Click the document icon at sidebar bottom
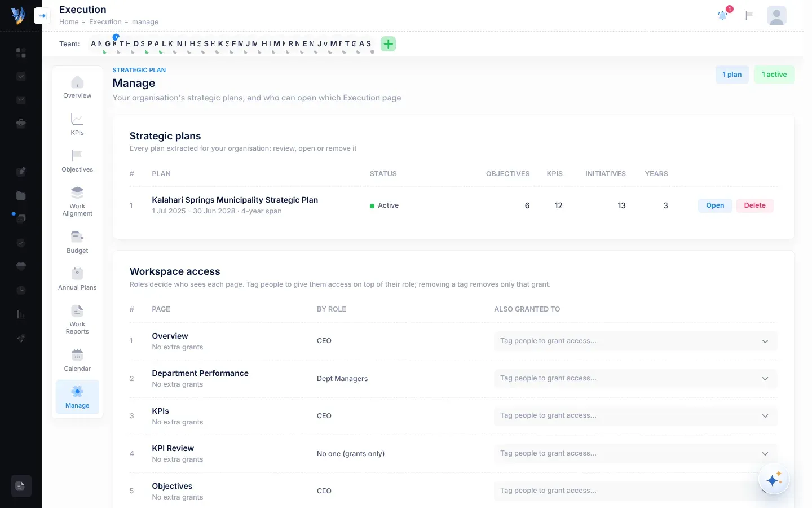This screenshot has width=812, height=508. (21, 485)
